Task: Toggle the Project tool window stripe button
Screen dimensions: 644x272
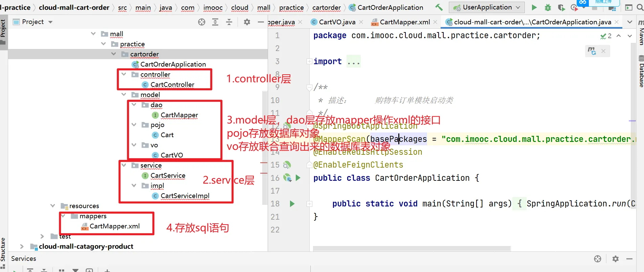Action: click(3, 32)
